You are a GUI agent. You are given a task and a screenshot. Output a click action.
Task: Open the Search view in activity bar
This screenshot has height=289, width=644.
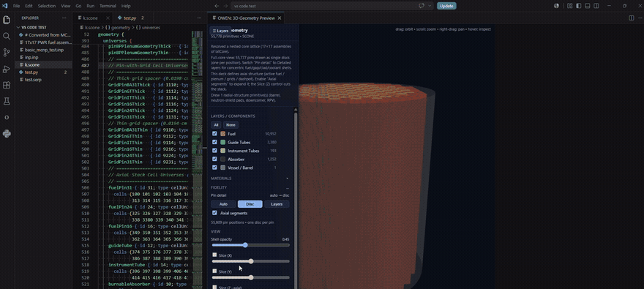coord(7,36)
